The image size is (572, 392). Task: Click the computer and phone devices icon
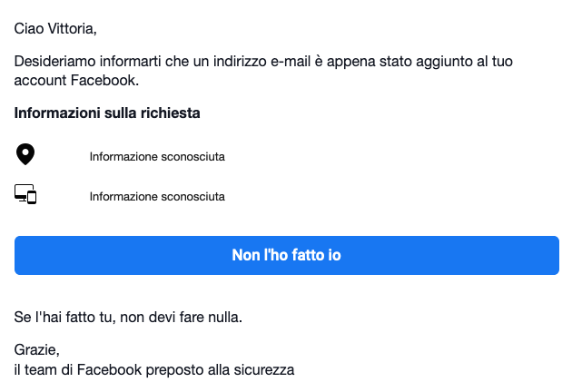(25, 194)
